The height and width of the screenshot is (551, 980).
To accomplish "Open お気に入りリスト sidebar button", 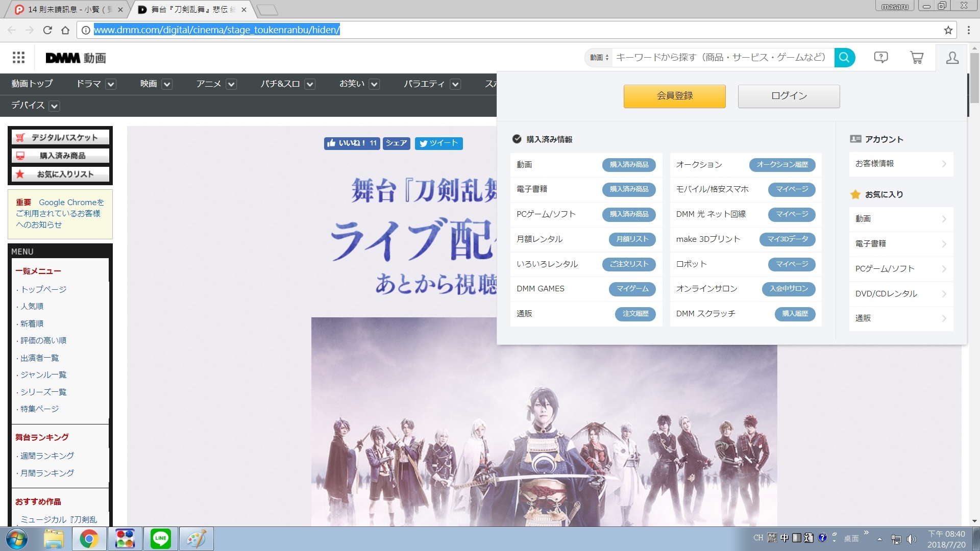I will [60, 174].
